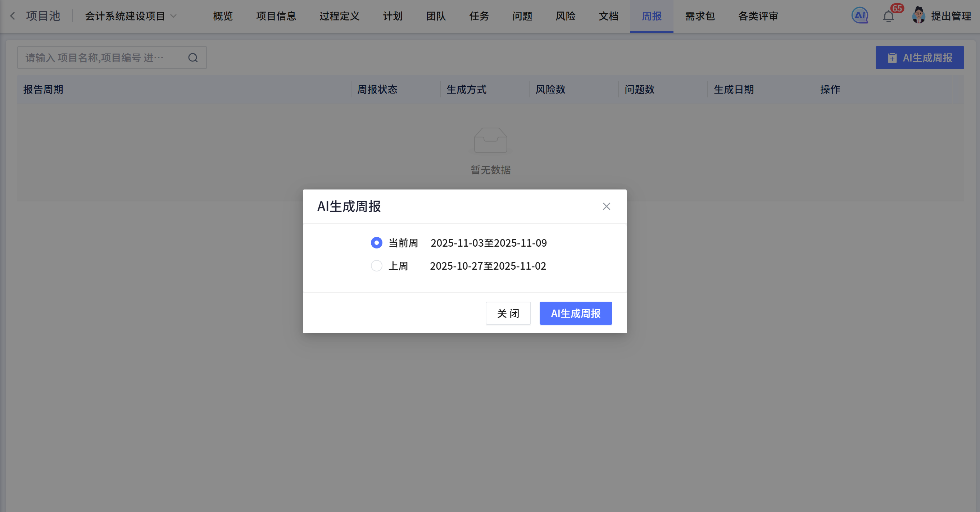This screenshot has width=980, height=512.
Task: Click the search magnifier icon
Action: 193,58
